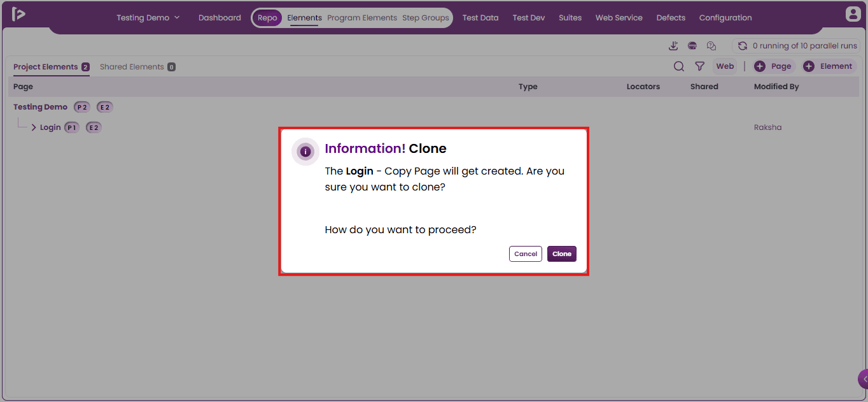This screenshot has height=402, width=868.
Task: Click the Project Elements count badge 2
Action: pos(85,67)
